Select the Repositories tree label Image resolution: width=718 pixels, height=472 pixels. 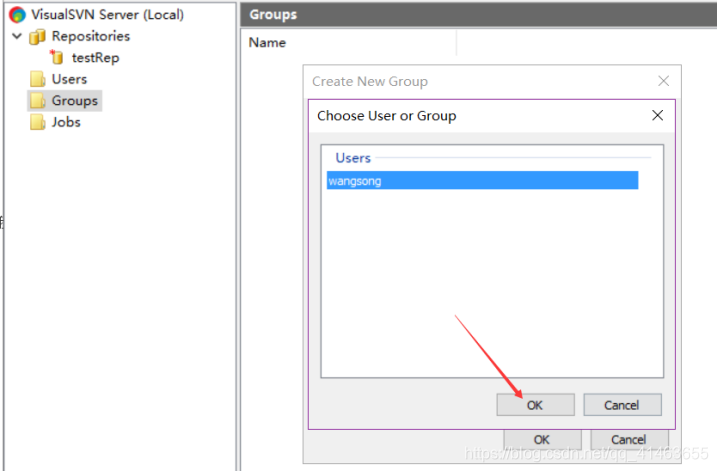(x=91, y=36)
